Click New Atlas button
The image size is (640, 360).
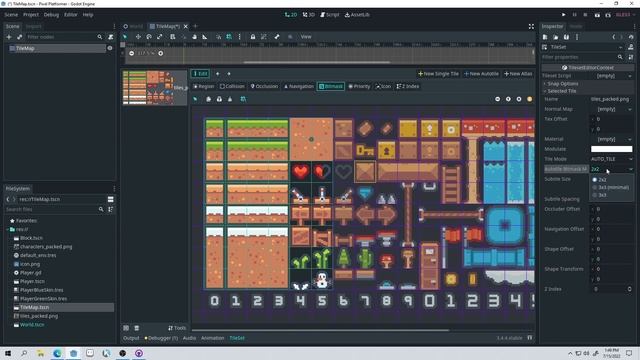pos(518,74)
